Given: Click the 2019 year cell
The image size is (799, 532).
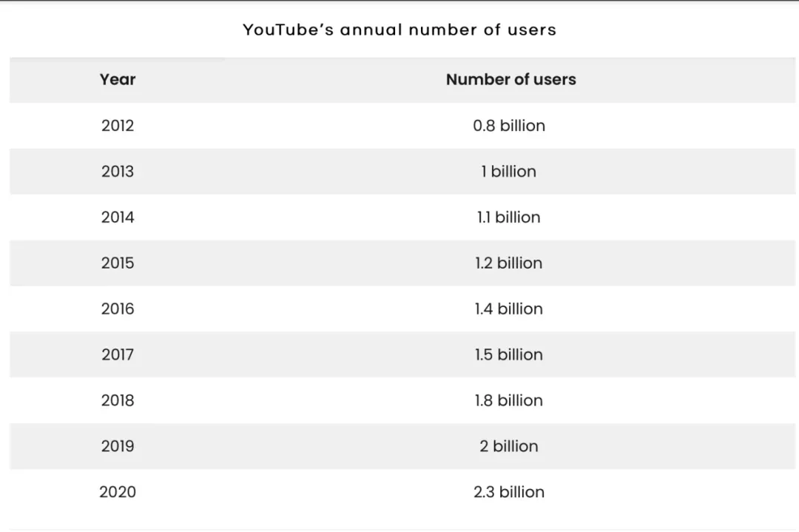Looking at the screenshot, I should [x=117, y=446].
